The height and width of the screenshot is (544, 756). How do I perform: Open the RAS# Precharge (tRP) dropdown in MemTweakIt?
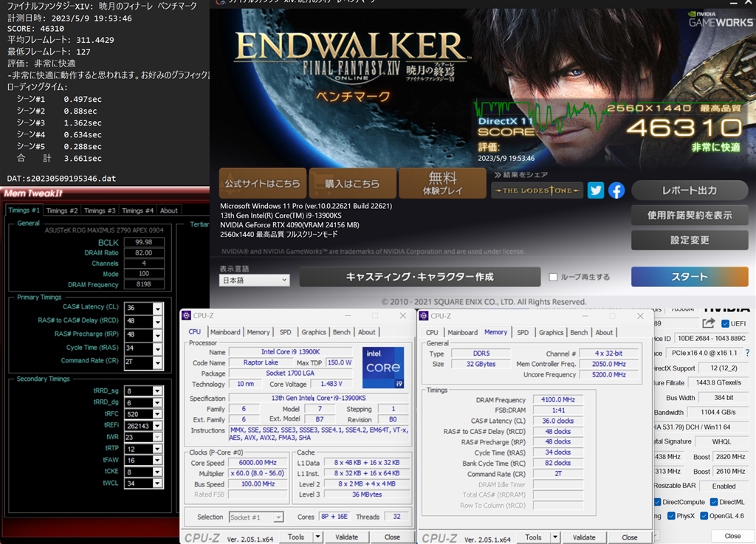(157, 335)
